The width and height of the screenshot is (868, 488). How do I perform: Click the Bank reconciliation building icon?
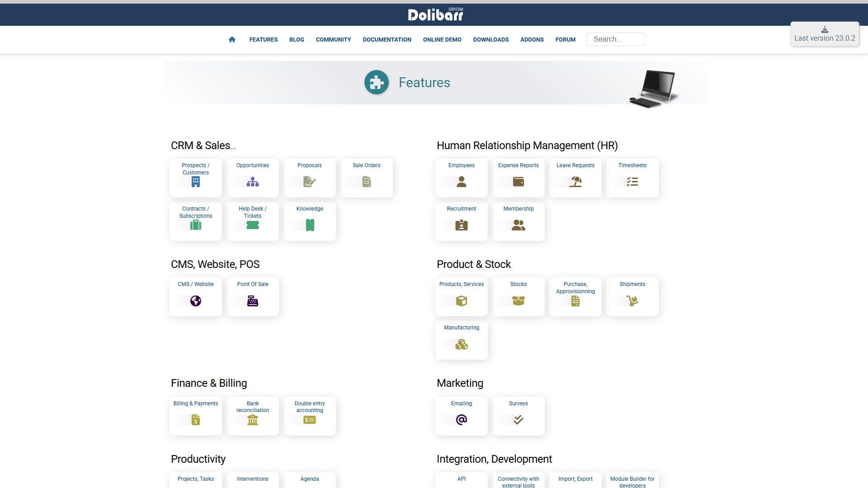click(x=253, y=420)
